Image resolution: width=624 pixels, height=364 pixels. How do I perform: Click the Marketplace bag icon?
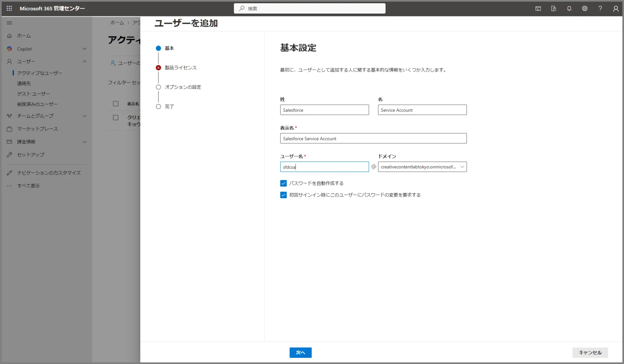9,129
